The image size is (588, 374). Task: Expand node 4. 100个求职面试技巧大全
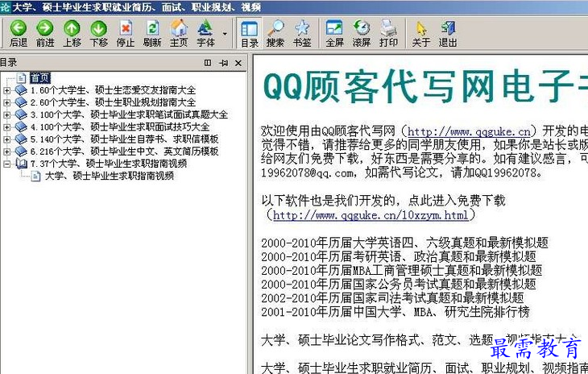tap(6, 127)
